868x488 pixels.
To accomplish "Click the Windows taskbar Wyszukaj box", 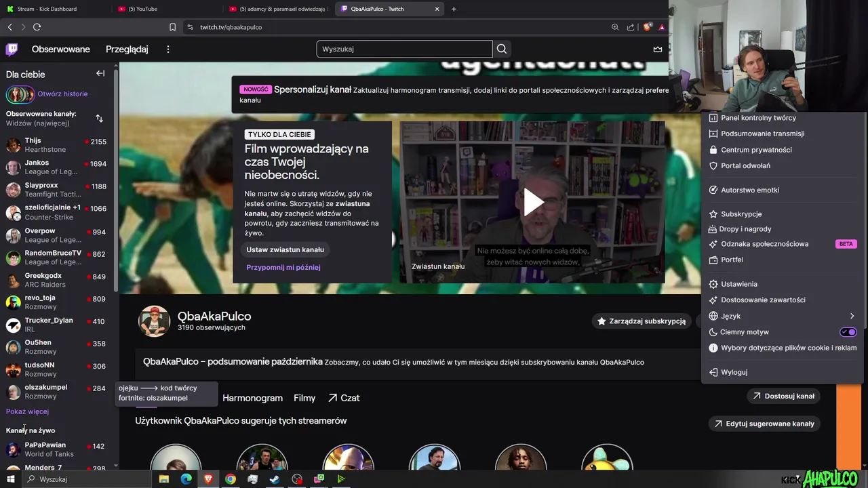I will (x=86, y=479).
